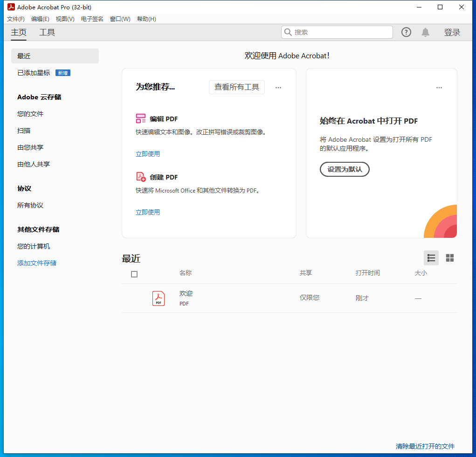
Task: Click 添加文件存储 link
Action: click(37, 263)
